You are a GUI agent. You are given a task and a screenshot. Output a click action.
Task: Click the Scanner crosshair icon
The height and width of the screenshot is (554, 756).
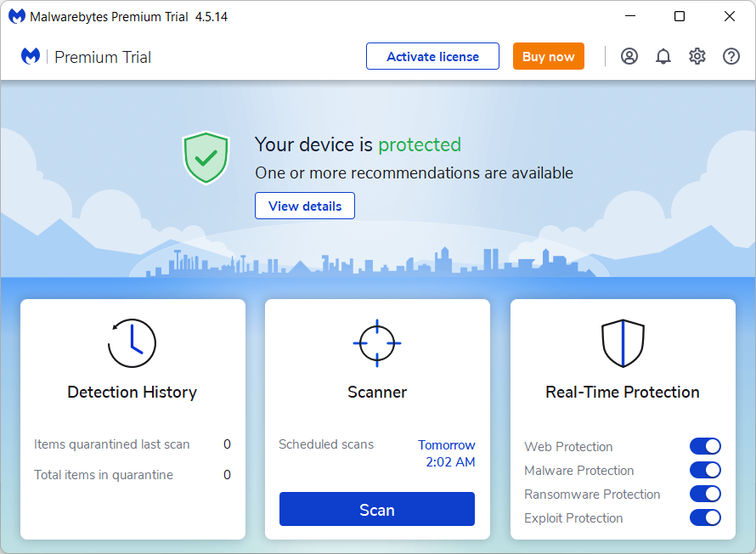[377, 342]
